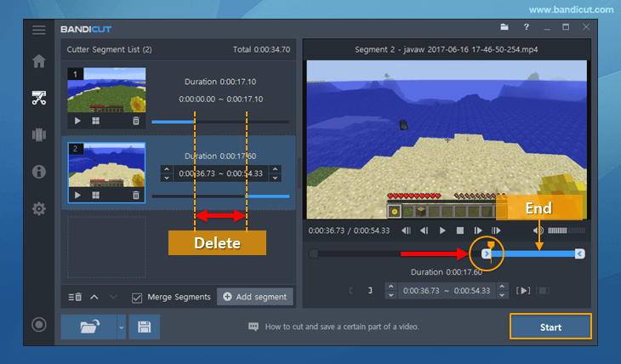Click the segment end handle on timeline
Image resolution: width=621 pixels, height=364 pixels.
580,254
